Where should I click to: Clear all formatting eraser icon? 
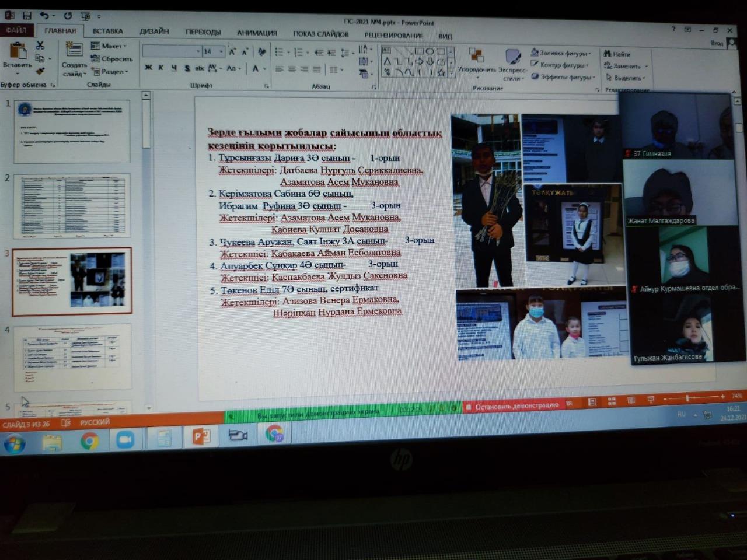coord(261,52)
